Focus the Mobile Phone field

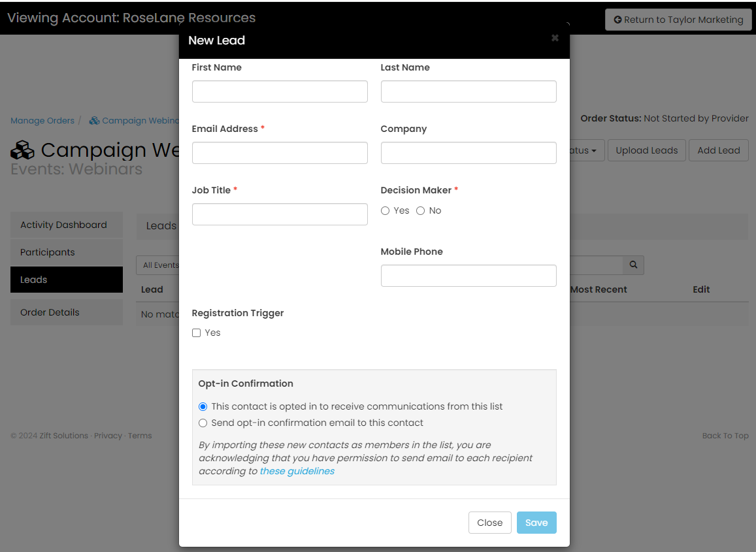(468, 276)
